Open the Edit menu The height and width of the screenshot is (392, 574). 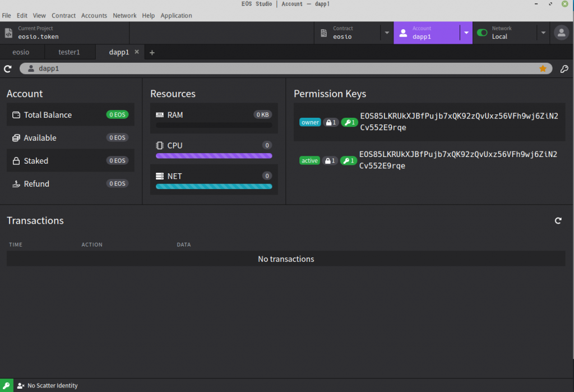tap(22, 15)
